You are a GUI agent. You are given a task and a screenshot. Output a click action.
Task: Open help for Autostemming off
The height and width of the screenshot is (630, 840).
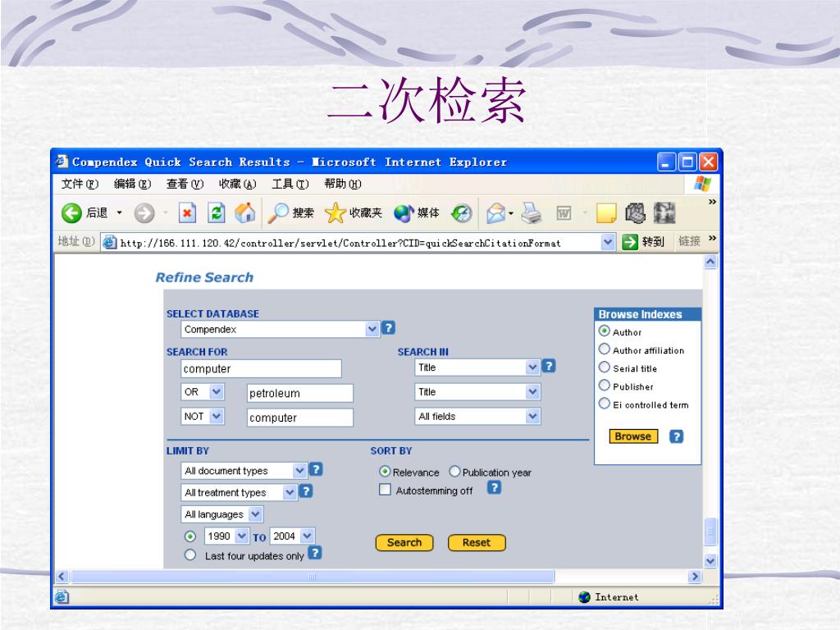[x=494, y=487]
